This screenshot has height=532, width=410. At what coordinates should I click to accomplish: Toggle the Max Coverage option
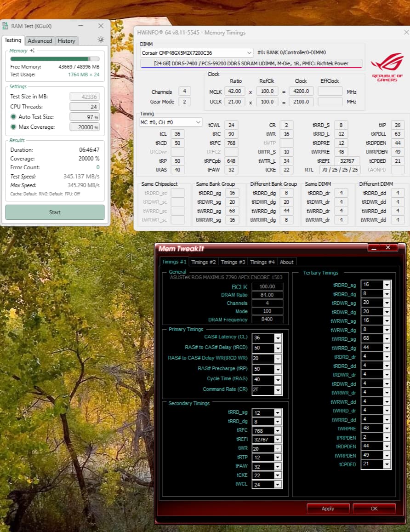tap(13, 127)
